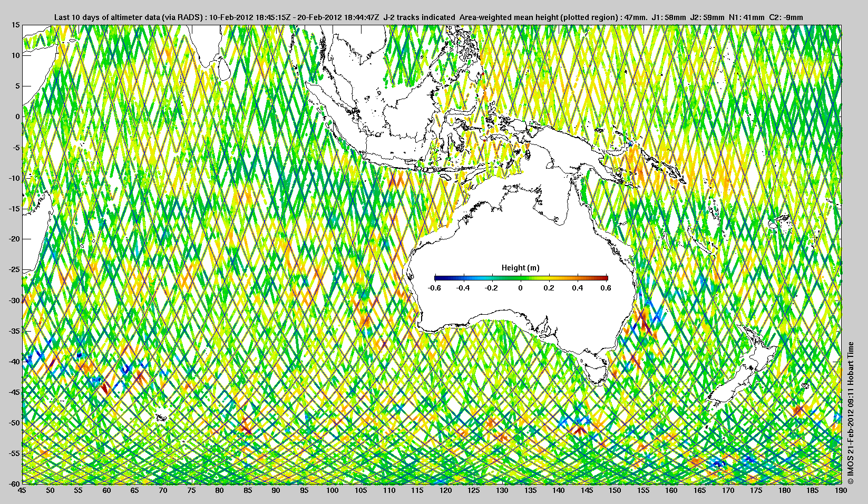This screenshot has height=504, width=868.
Task: Click the 'C2: -9mm' value in title
Action: (786, 17)
